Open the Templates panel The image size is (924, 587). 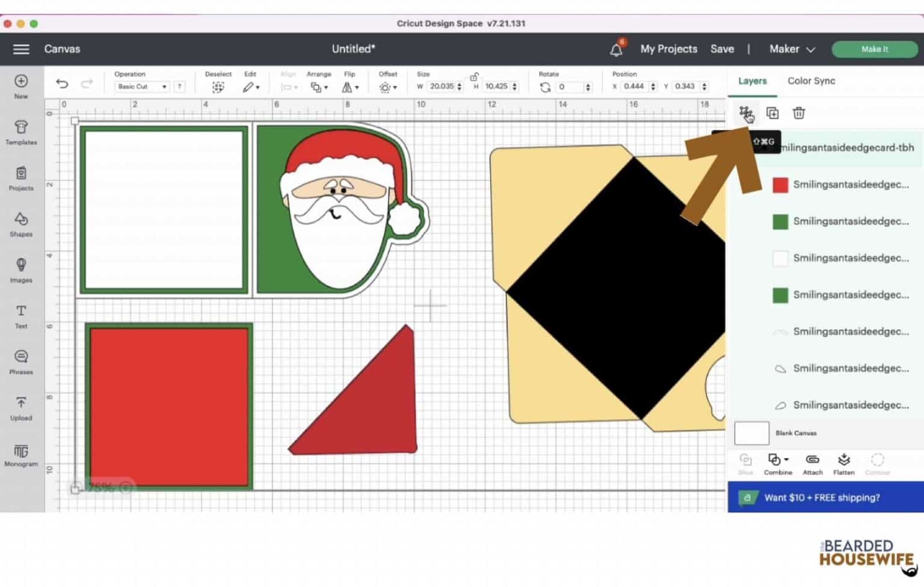[21, 132]
